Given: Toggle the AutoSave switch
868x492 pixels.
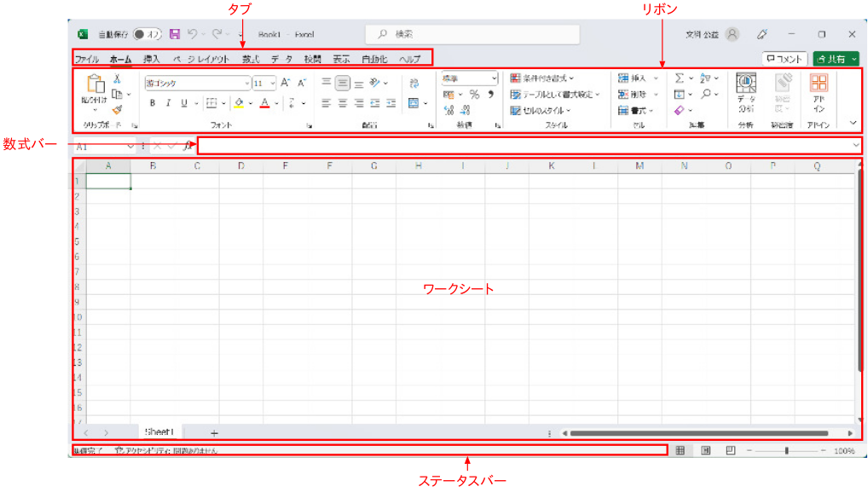Looking at the screenshot, I should tap(148, 34).
